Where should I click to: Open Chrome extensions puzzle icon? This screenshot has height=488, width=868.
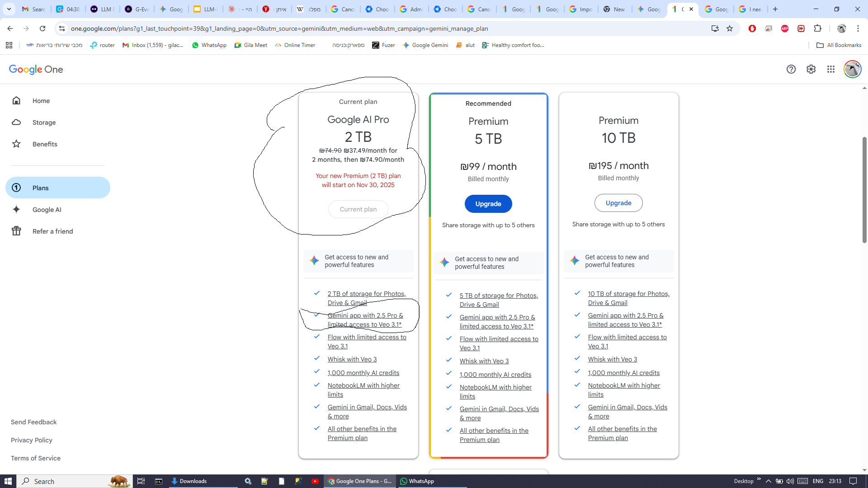tap(817, 28)
